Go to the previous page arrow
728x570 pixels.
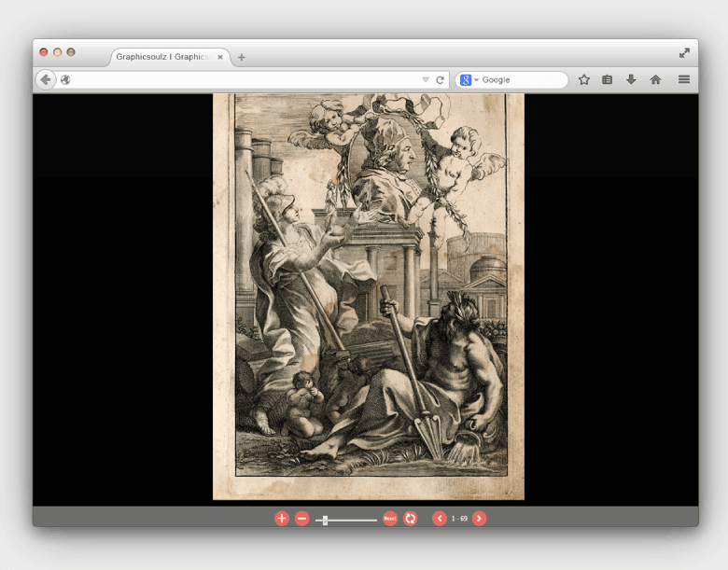[x=440, y=519]
